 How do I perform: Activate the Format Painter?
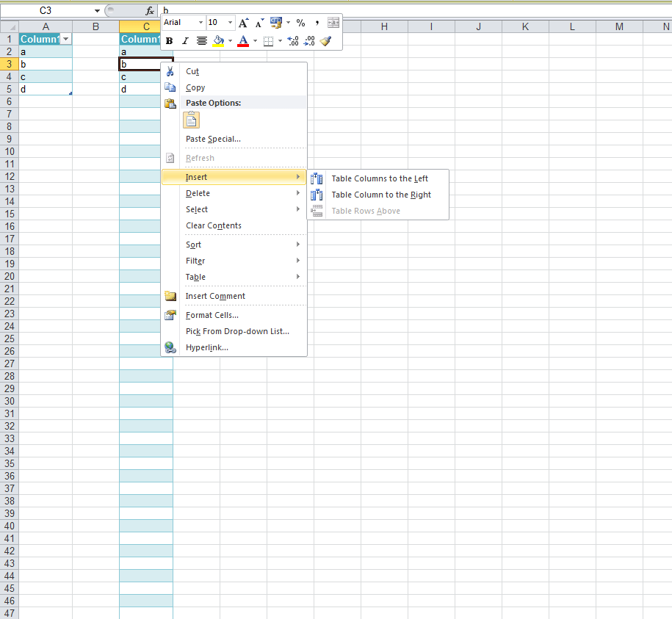point(325,40)
